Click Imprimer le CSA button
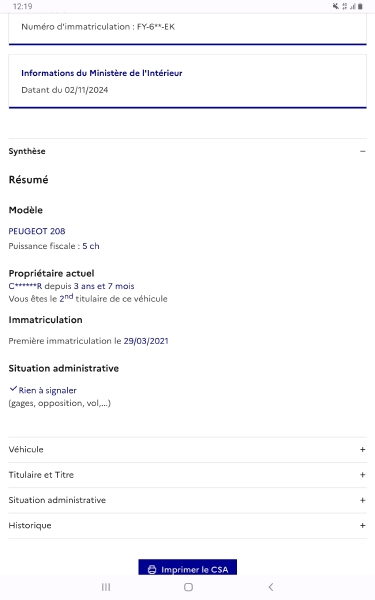Viewport: 375px width, 600px height. point(188,568)
